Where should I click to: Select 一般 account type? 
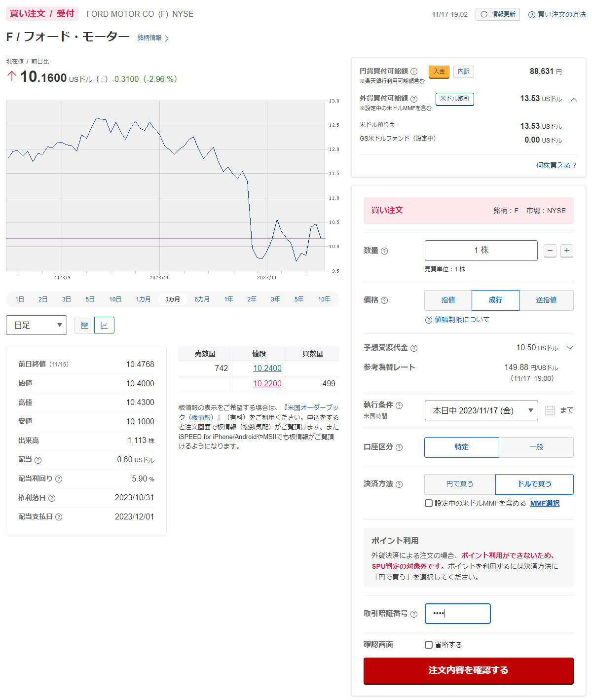tap(536, 447)
